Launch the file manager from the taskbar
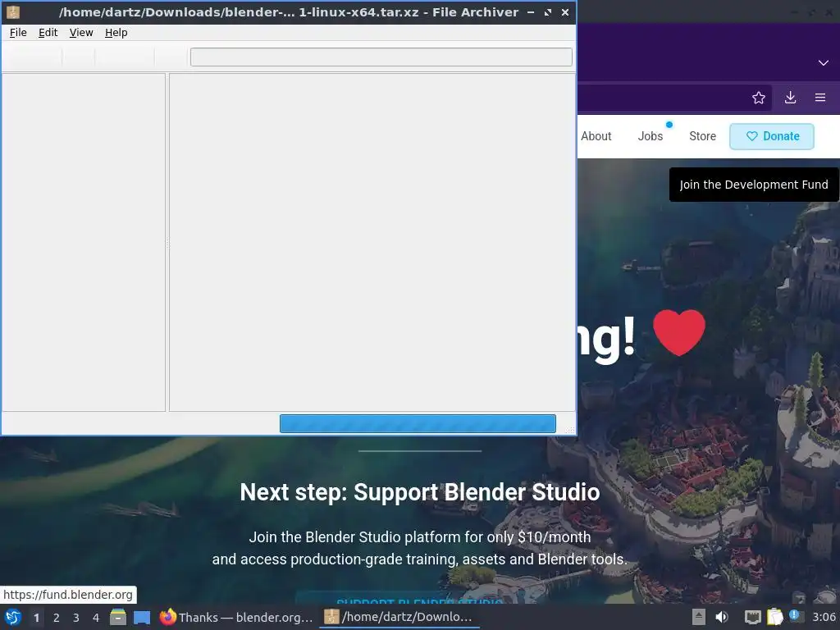 pos(118,617)
